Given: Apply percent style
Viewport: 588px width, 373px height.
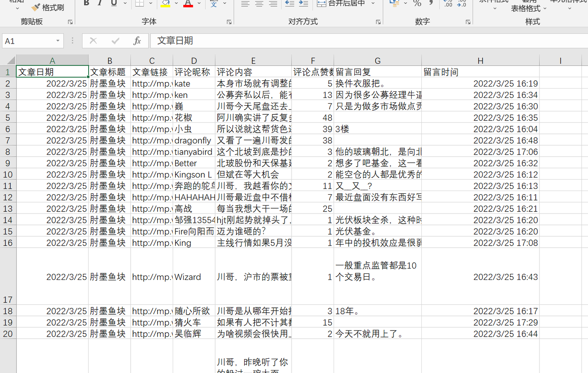Looking at the screenshot, I should pos(417,3).
